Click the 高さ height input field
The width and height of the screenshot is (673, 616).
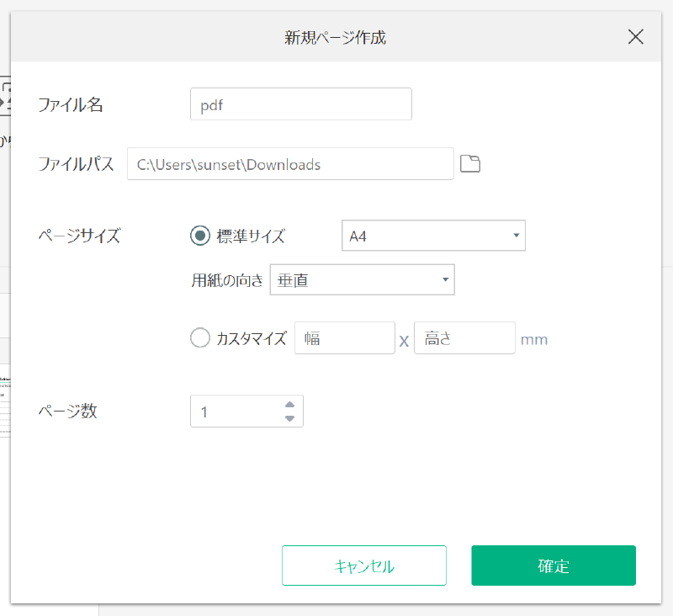464,337
